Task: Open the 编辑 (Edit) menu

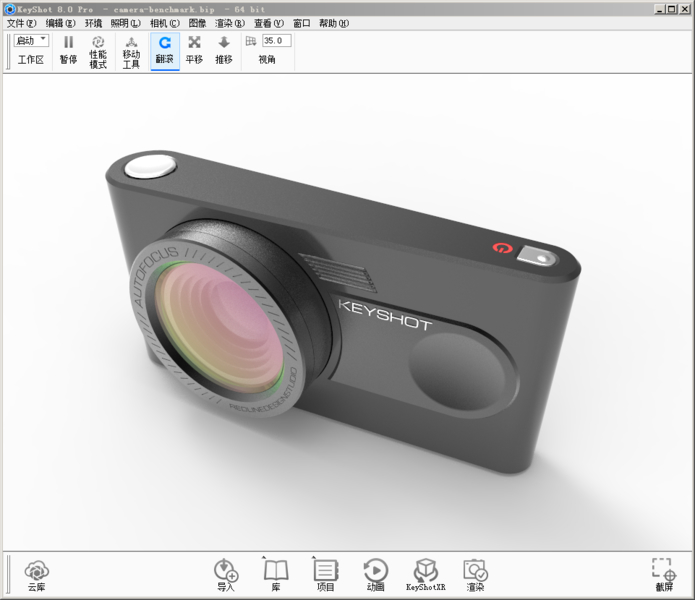Action: tap(60, 23)
